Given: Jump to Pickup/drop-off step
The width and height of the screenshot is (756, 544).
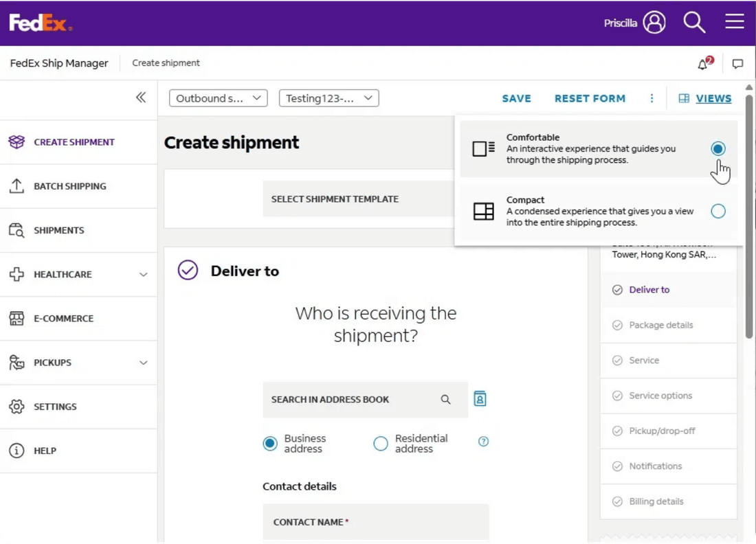Looking at the screenshot, I should [668, 431].
